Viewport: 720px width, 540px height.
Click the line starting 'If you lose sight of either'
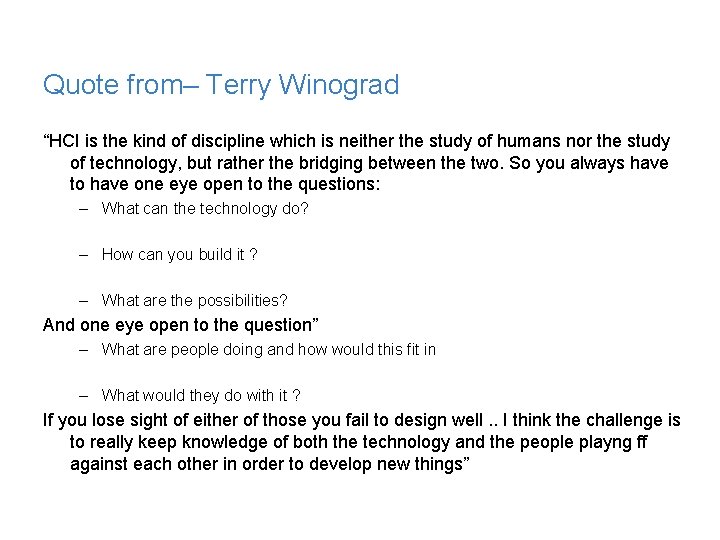coord(361,420)
